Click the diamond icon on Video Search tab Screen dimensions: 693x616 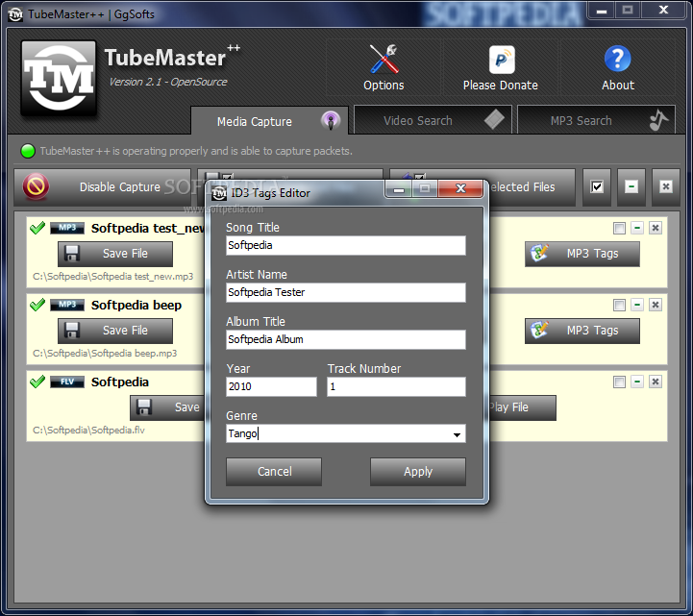[494, 120]
